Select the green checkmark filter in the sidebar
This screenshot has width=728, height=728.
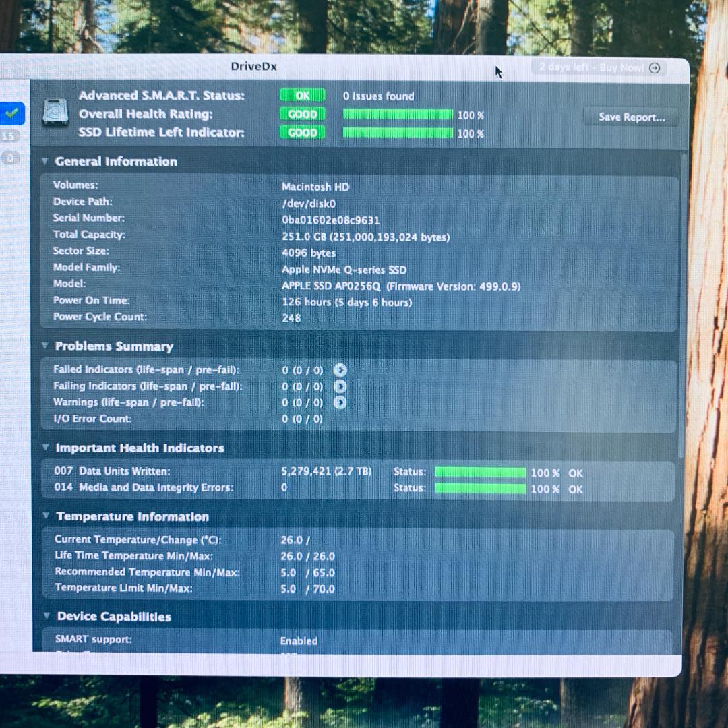pyautogui.click(x=12, y=114)
